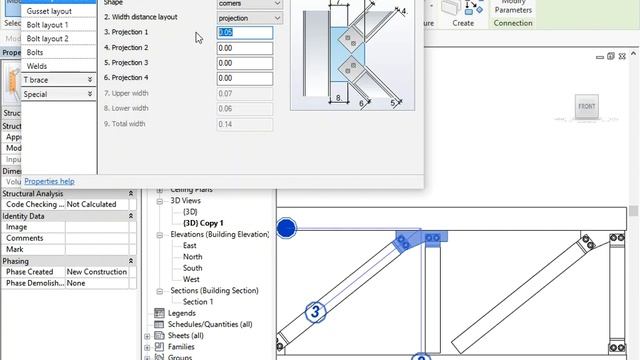Open Section 1 view

click(x=198, y=302)
